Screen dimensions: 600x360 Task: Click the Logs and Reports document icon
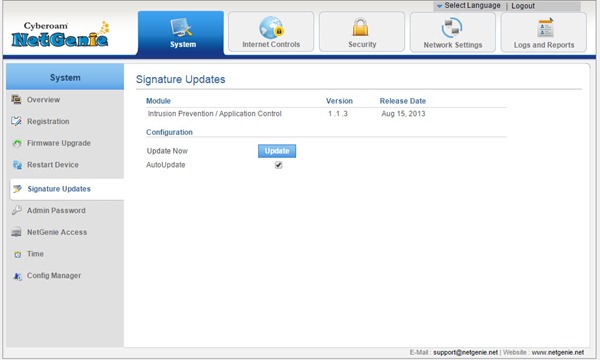pos(545,28)
